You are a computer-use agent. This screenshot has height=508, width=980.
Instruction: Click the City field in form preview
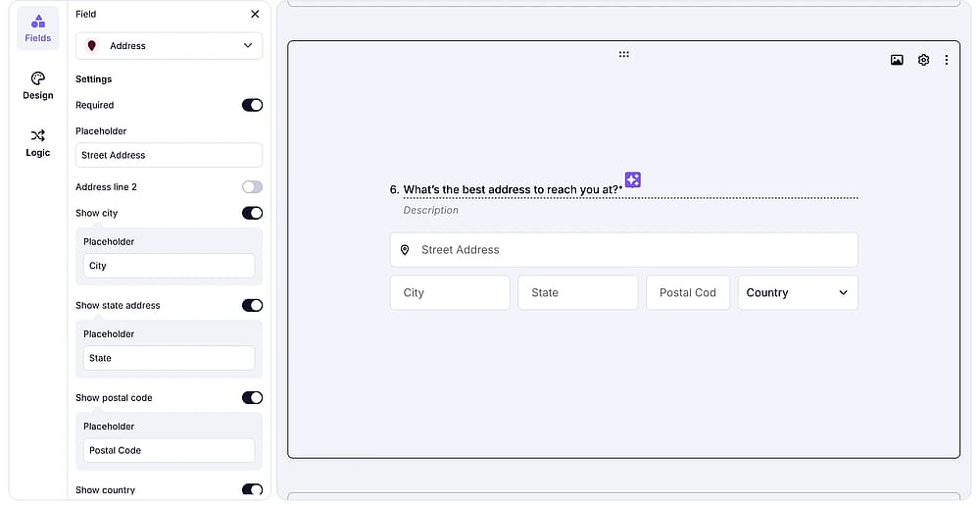coord(450,293)
